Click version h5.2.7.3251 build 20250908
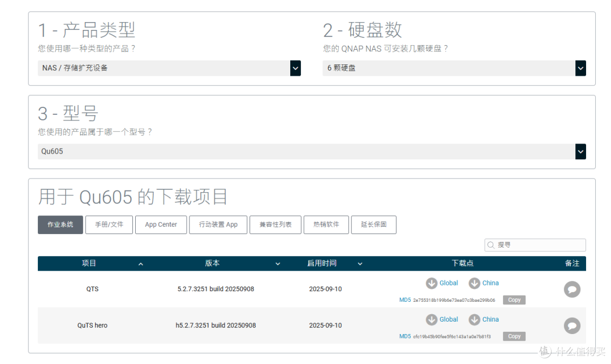The image size is (611, 364). pos(216,326)
